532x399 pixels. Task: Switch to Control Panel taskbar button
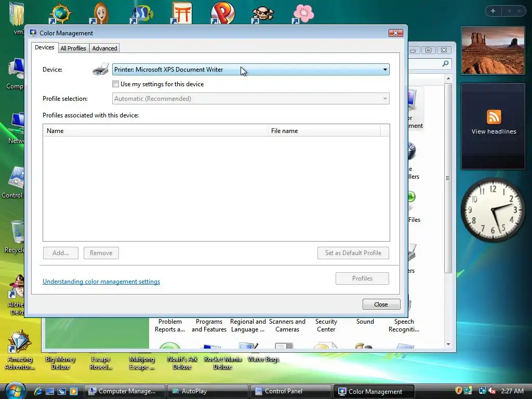point(291,391)
